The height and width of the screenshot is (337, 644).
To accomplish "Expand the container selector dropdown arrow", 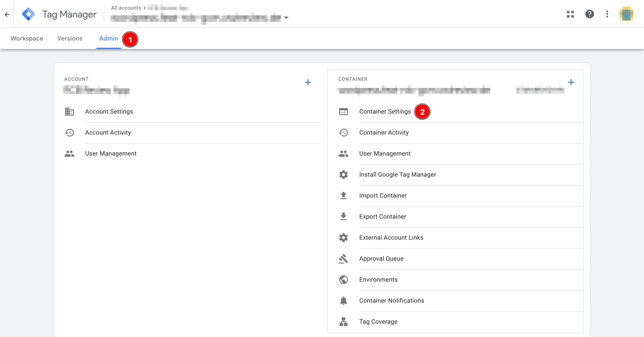I will tap(286, 18).
